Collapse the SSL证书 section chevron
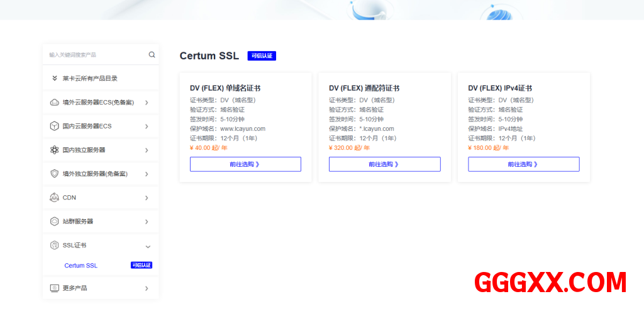This screenshot has height=311, width=644. (148, 246)
